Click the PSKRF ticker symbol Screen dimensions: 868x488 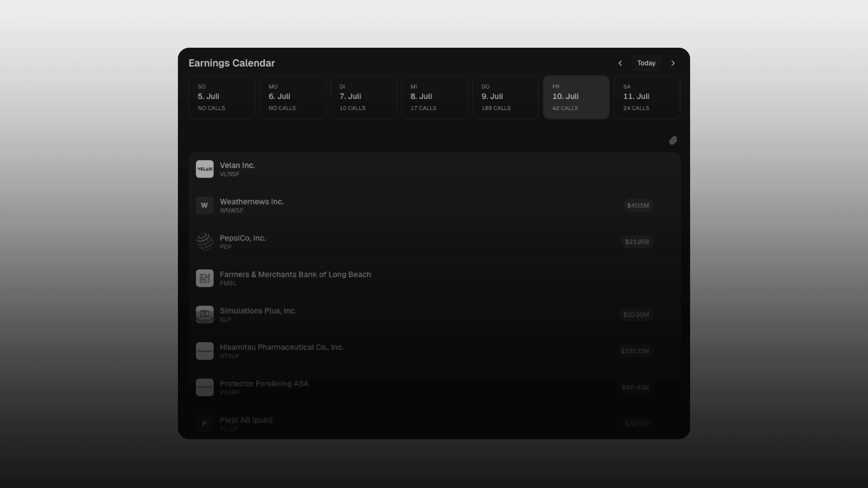pos(230,393)
